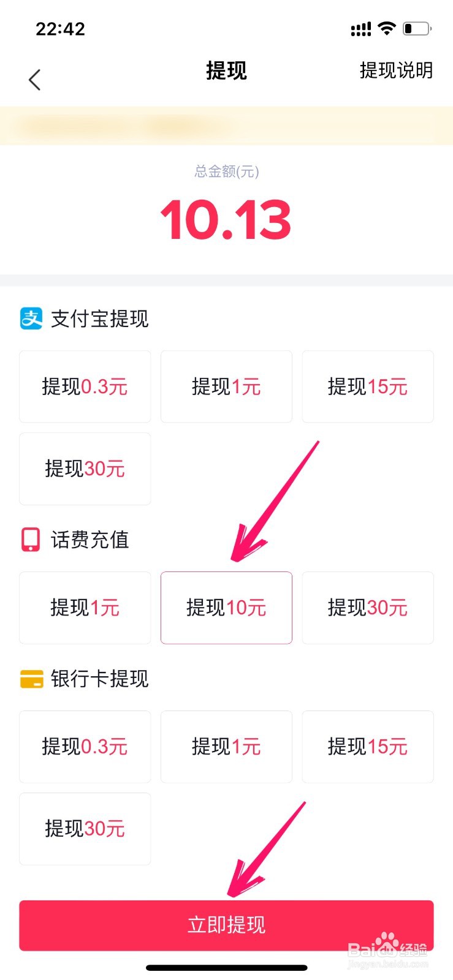Select Alipay 提现1元 option

[x=226, y=386]
